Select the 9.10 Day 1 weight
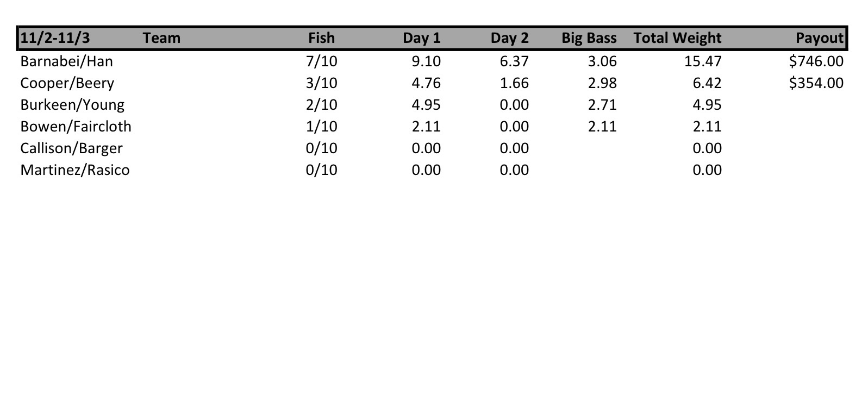Image resolution: width=868 pixels, height=401 pixels. click(426, 61)
